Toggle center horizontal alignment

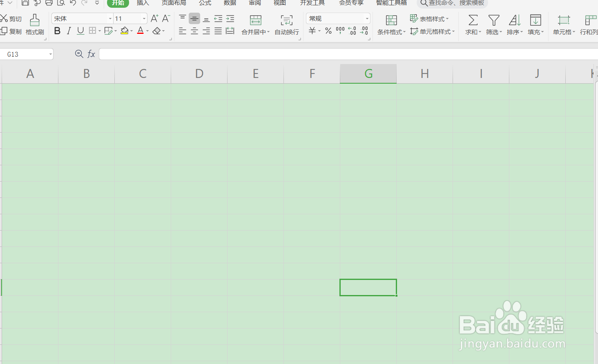pyautogui.click(x=194, y=31)
